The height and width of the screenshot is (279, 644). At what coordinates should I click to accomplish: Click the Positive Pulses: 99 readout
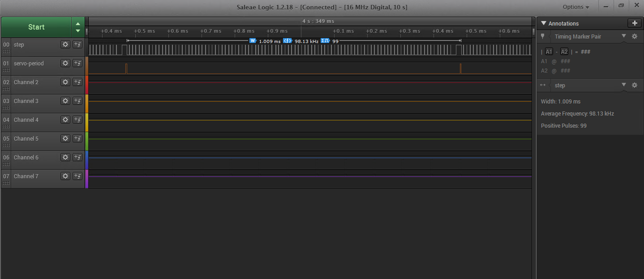pyautogui.click(x=564, y=126)
